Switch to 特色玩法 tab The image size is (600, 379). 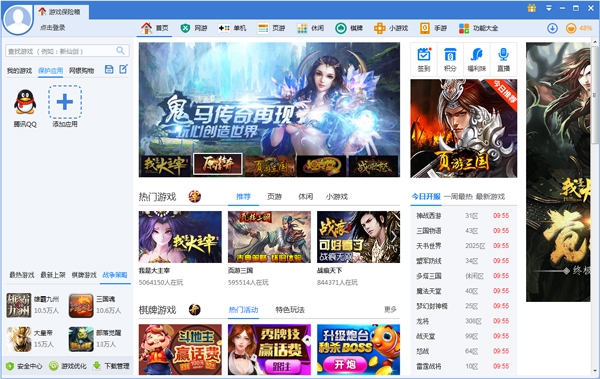point(290,310)
